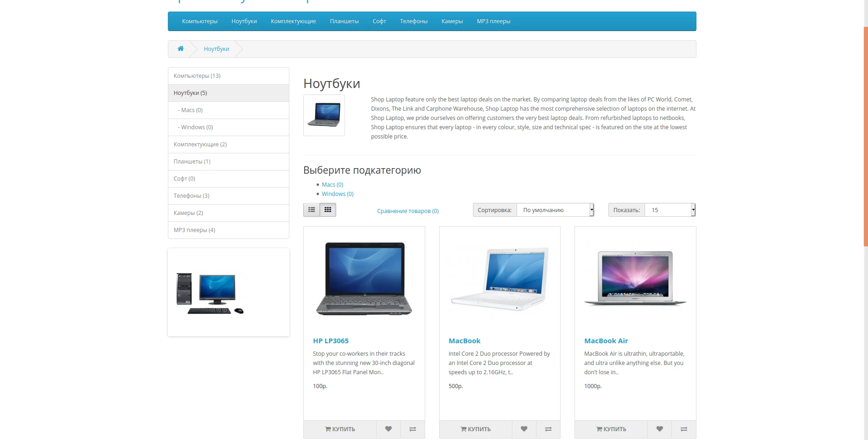Select Софт (0) in sidebar

(x=229, y=179)
